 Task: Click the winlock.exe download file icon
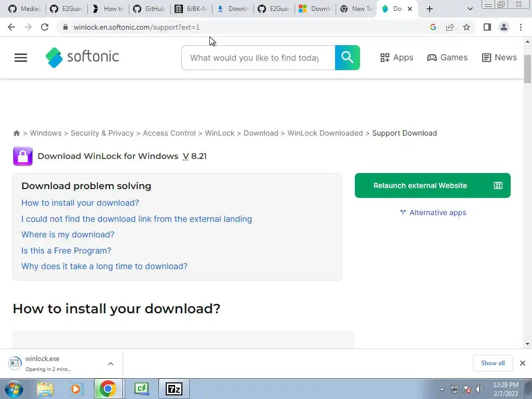[x=15, y=363]
